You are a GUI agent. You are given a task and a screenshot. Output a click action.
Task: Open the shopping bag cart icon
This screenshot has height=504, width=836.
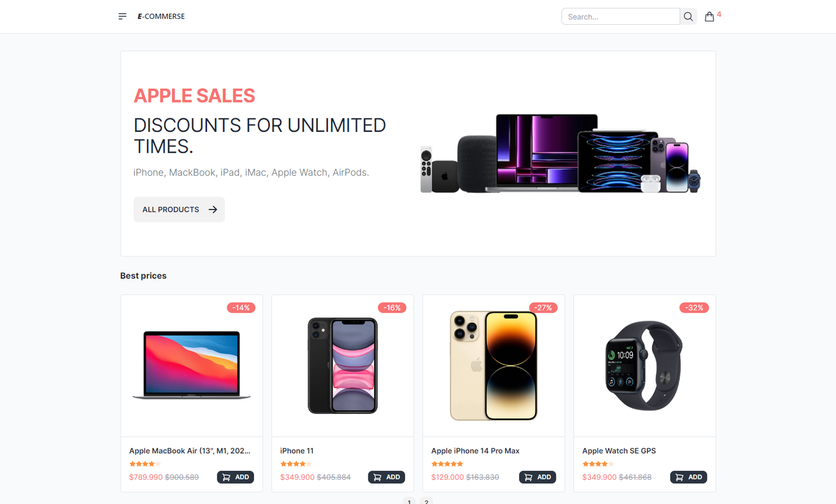click(x=709, y=16)
